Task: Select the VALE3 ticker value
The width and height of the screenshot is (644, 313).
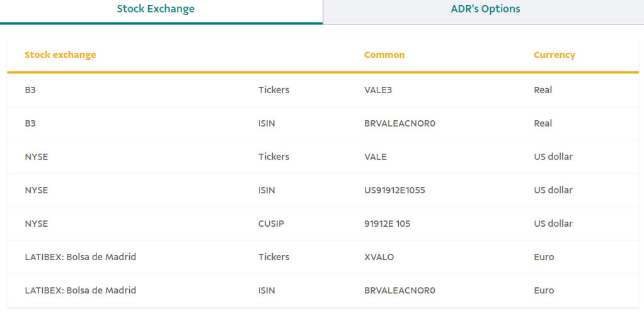Action: [x=378, y=90]
